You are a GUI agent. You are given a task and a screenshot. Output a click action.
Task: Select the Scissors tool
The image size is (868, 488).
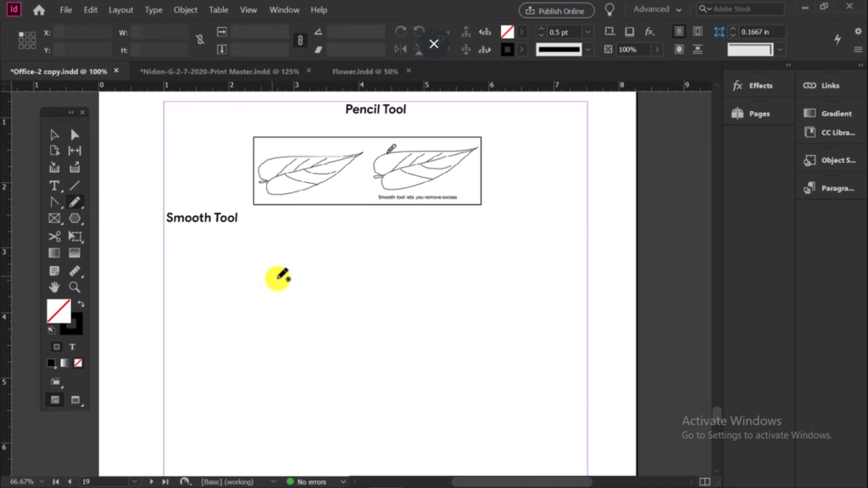tap(54, 236)
